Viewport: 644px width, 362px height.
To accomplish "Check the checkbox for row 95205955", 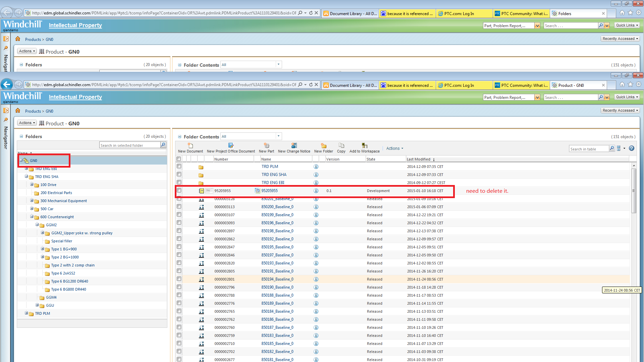I will coord(179,190).
